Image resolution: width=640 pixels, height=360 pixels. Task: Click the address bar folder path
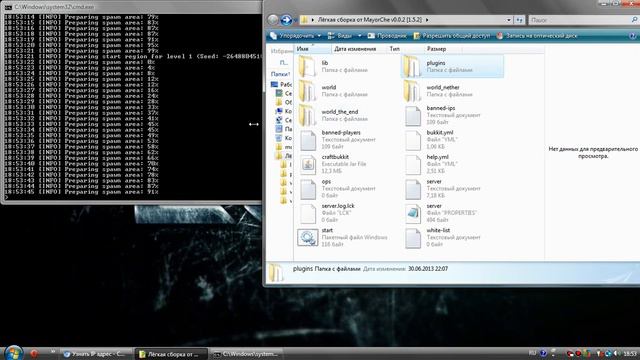369,20
